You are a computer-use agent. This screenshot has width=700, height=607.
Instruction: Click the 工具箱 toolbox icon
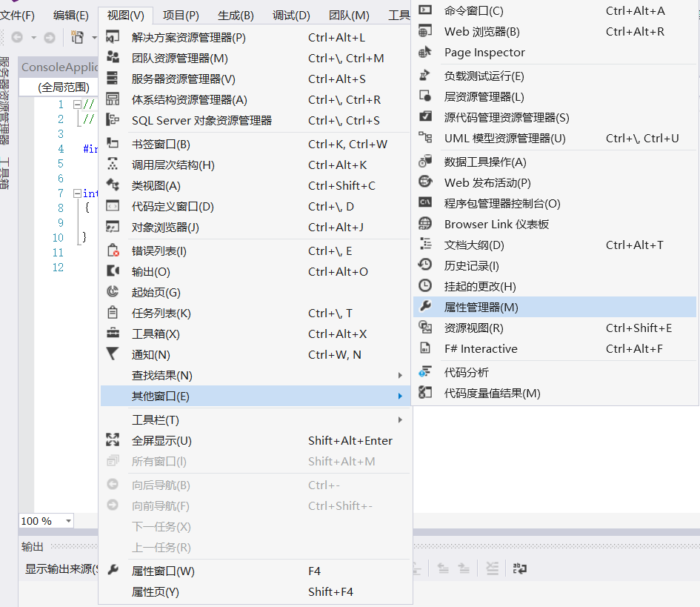(x=113, y=334)
